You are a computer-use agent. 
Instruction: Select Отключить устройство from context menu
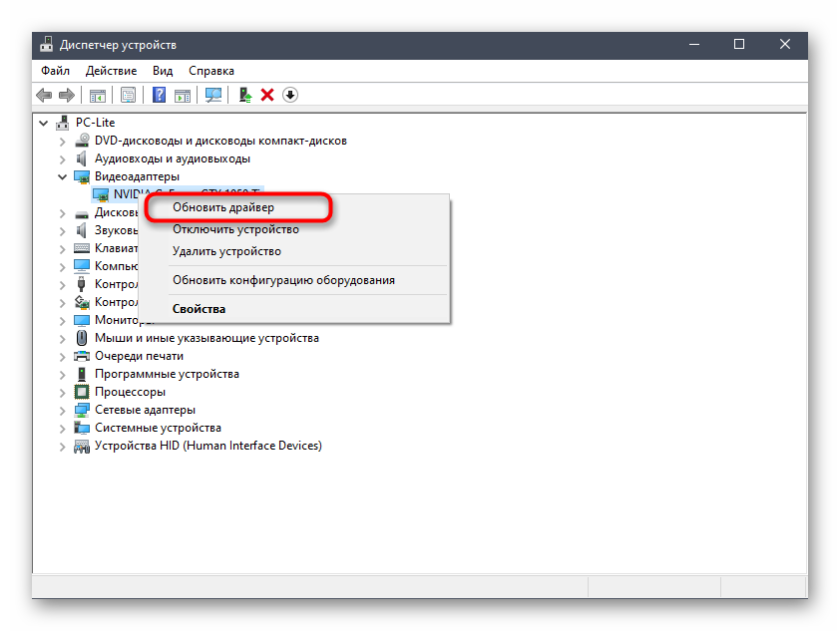tap(235, 229)
